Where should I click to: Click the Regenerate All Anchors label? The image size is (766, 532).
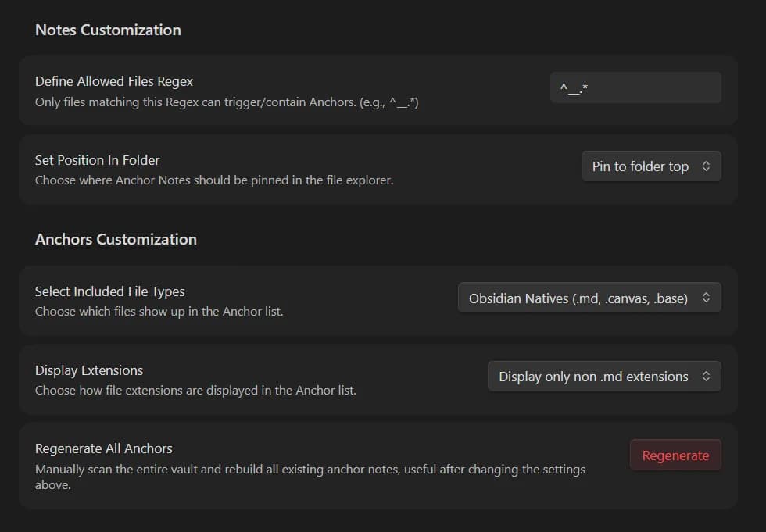[x=103, y=448]
